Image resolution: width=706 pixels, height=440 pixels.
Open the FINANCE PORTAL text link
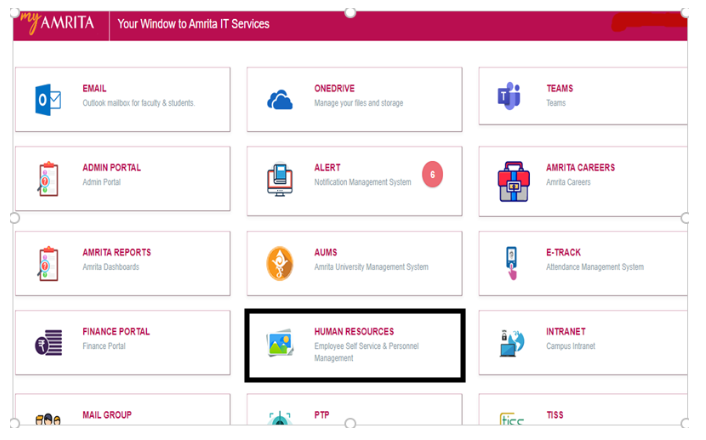pyautogui.click(x=116, y=332)
